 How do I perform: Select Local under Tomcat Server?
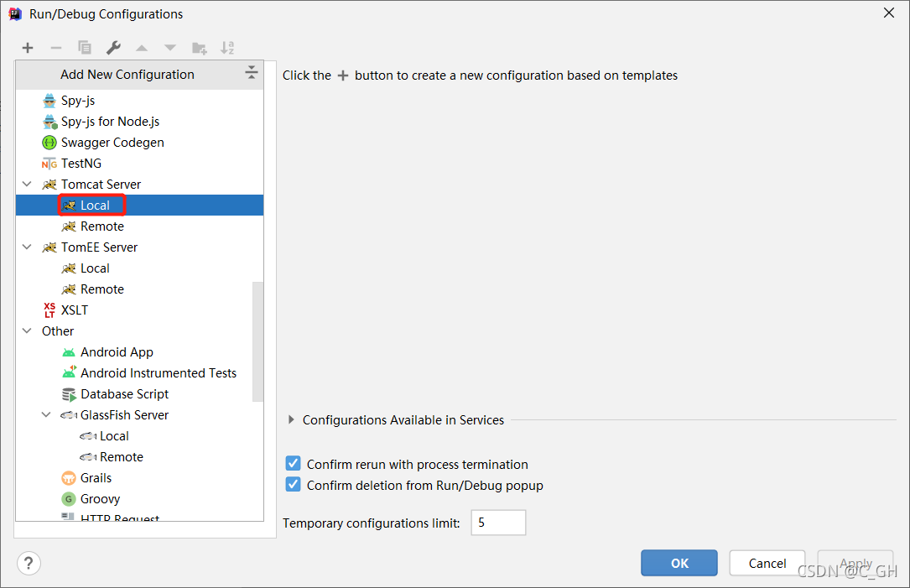(x=139, y=205)
